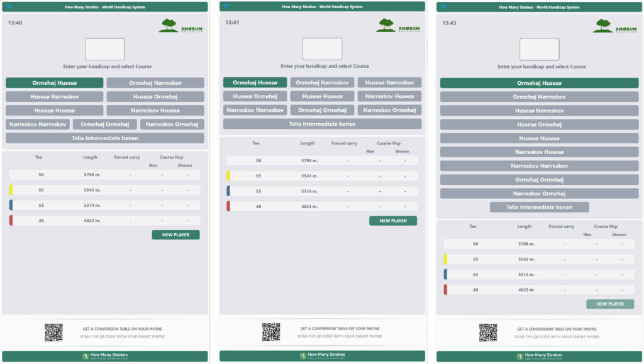Click the QR code in the 13:40 screen
The image size is (644, 364).
point(54,333)
